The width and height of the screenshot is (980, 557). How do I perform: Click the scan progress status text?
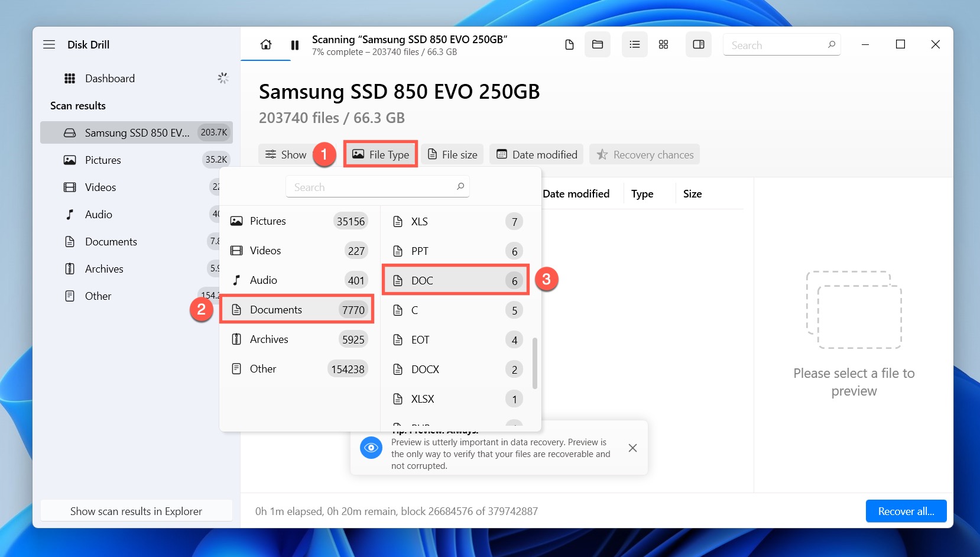385,52
